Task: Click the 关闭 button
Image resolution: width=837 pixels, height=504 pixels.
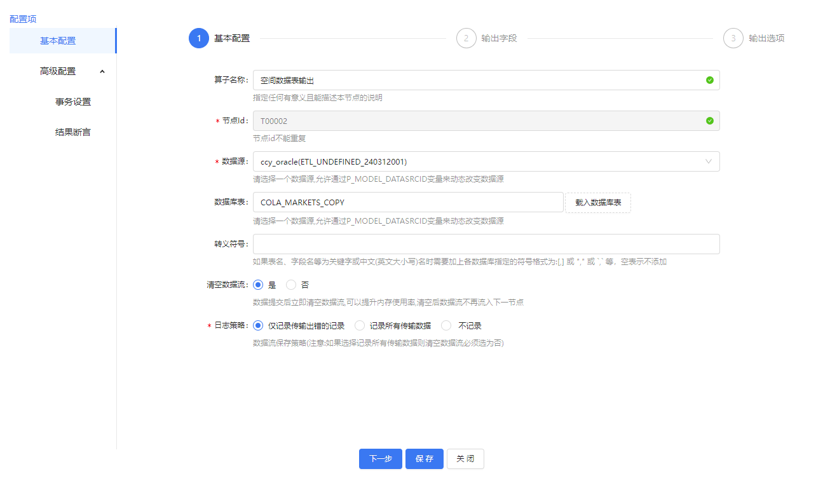Action: coord(465,459)
